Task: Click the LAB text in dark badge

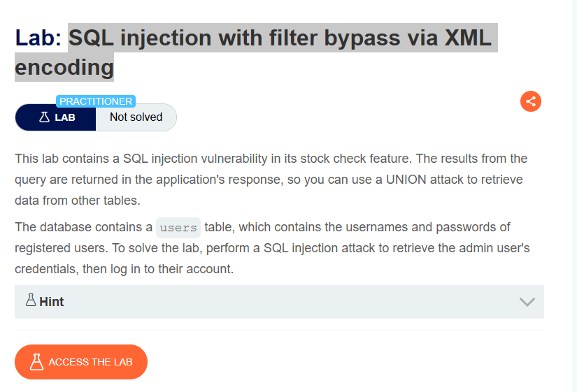Action: click(x=65, y=117)
